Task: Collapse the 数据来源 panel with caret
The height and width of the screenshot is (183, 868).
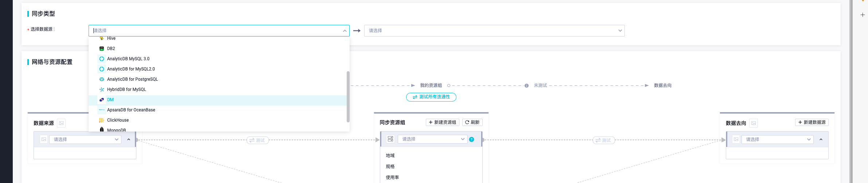Action: [x=129, y=140]
